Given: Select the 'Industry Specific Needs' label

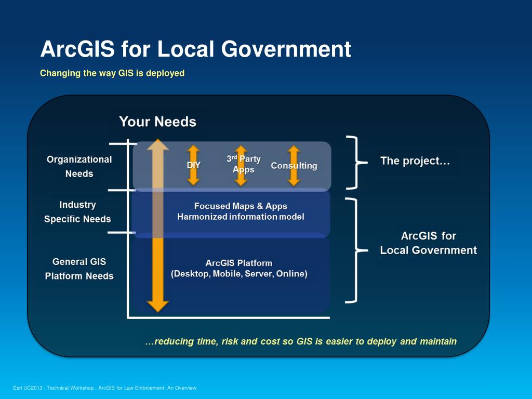Looking at the screenshot, I should [78, 212].
